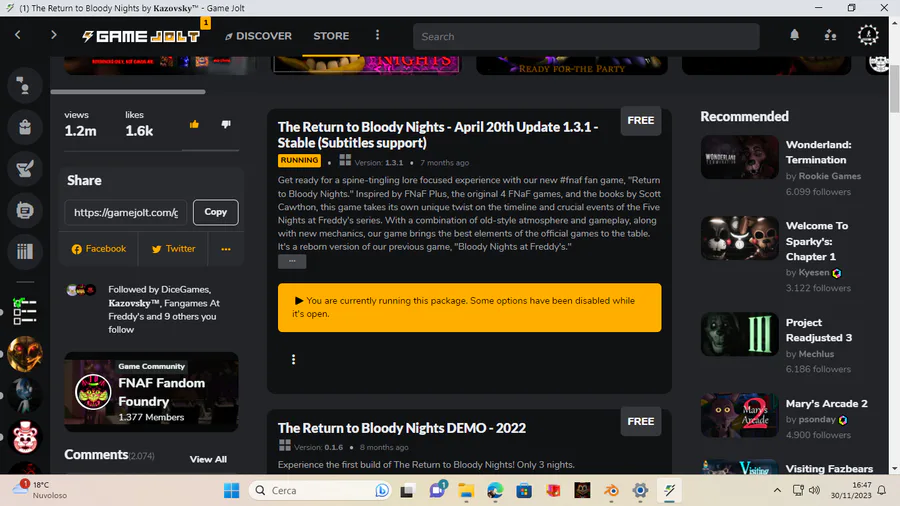900x506 pixels.
Task: Expand the package description with ellipsis
Action: tap(292, 262)
